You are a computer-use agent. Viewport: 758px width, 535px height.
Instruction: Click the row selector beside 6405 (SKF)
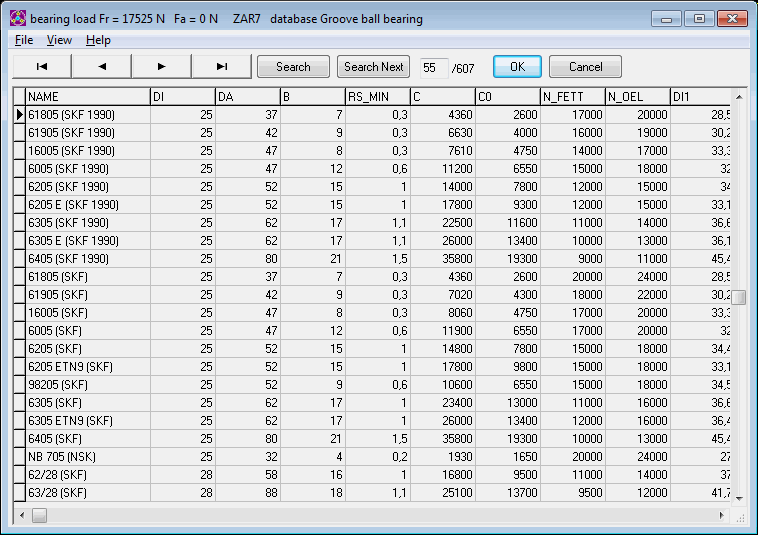point(19,439)
